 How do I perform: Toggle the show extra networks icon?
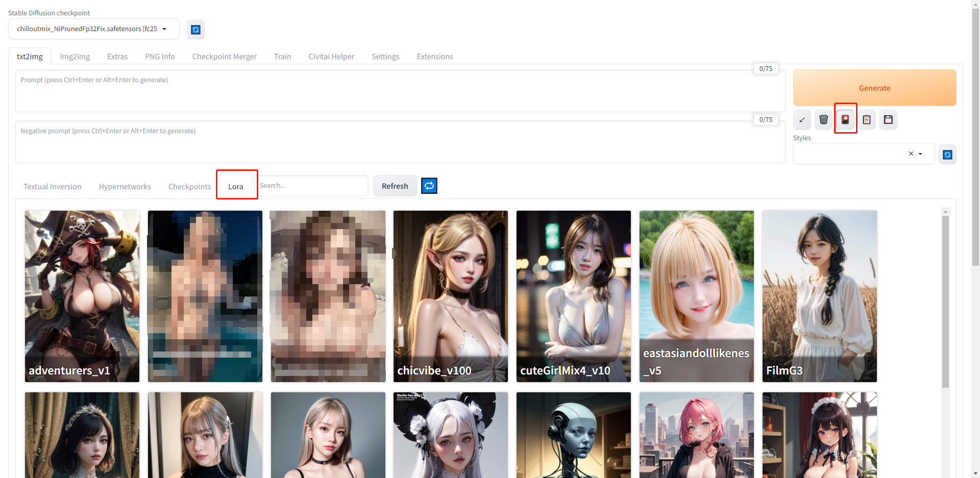[x=845, y=120]
